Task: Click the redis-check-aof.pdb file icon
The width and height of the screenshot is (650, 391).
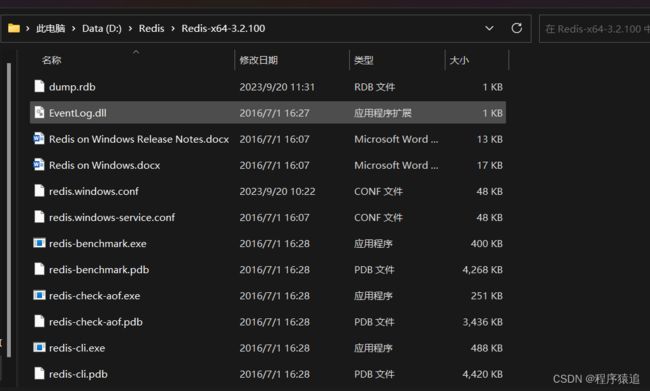Action: pyautogui.click(x=39, y=321)
